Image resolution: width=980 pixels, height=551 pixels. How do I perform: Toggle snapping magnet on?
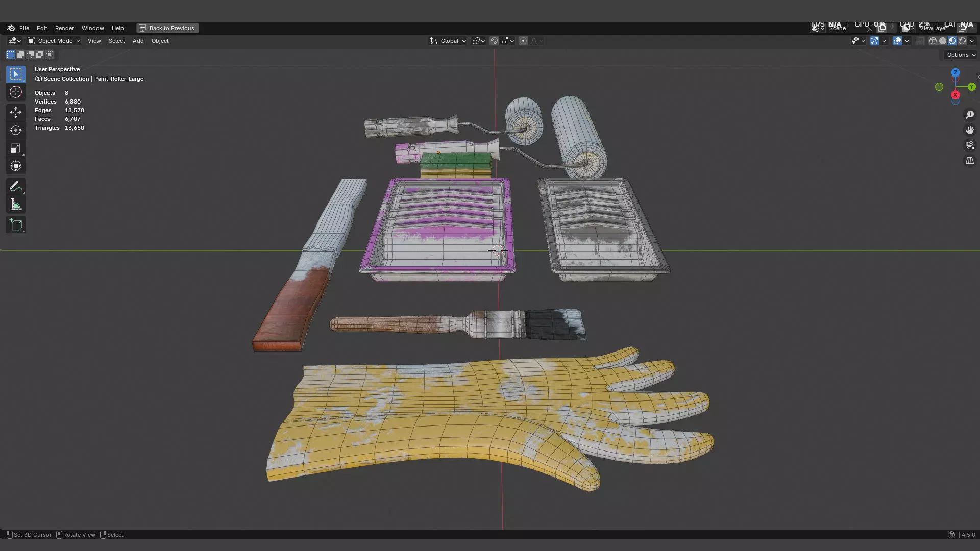point(494,41)
